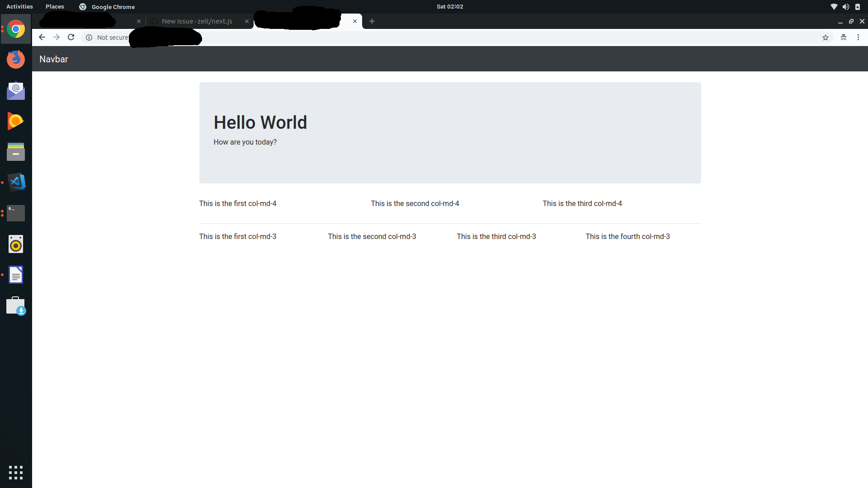Open Rhythmbox speaker icon in dock

(x=16, y=244)
